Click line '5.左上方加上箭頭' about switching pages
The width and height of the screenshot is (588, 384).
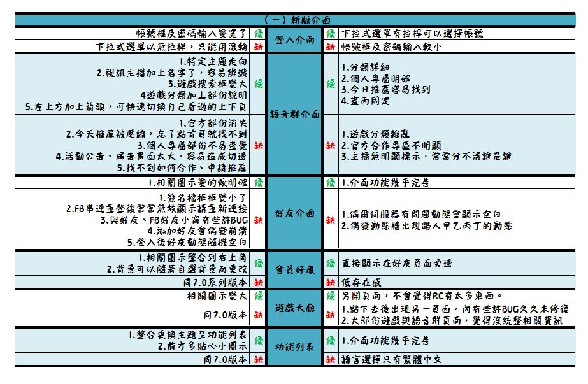(x=136, y=107)
